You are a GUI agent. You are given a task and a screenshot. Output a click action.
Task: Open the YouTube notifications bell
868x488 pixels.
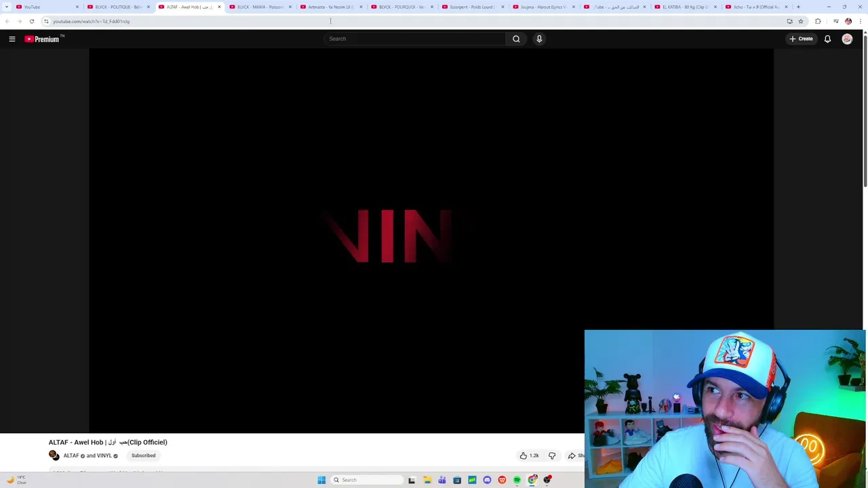[x=827, y=39]
